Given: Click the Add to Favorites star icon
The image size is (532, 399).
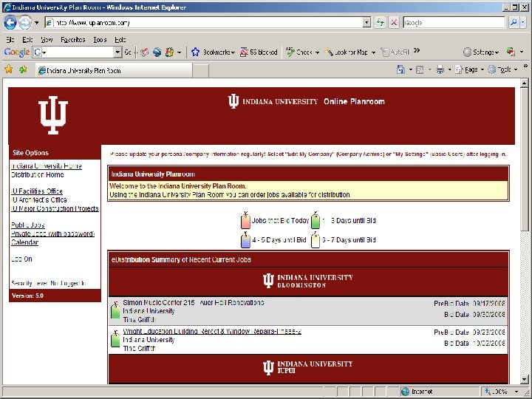Looking at the screenshot, I should [x=23, y=69].
